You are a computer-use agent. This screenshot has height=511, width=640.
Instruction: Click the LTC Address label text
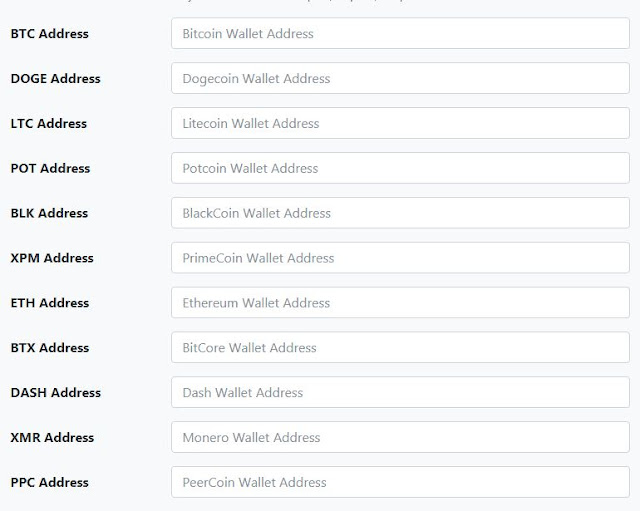tap(48, 124)
